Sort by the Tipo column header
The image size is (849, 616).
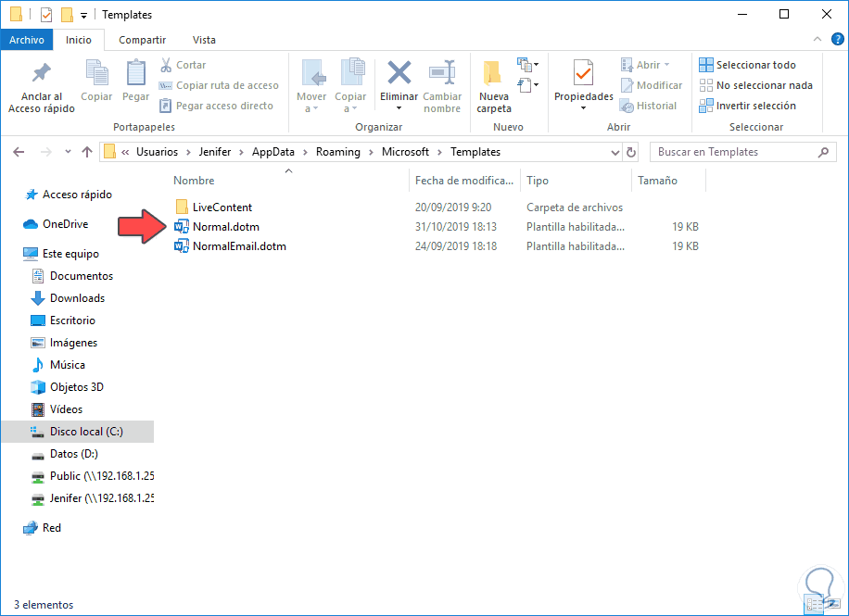tap(538, 181)
